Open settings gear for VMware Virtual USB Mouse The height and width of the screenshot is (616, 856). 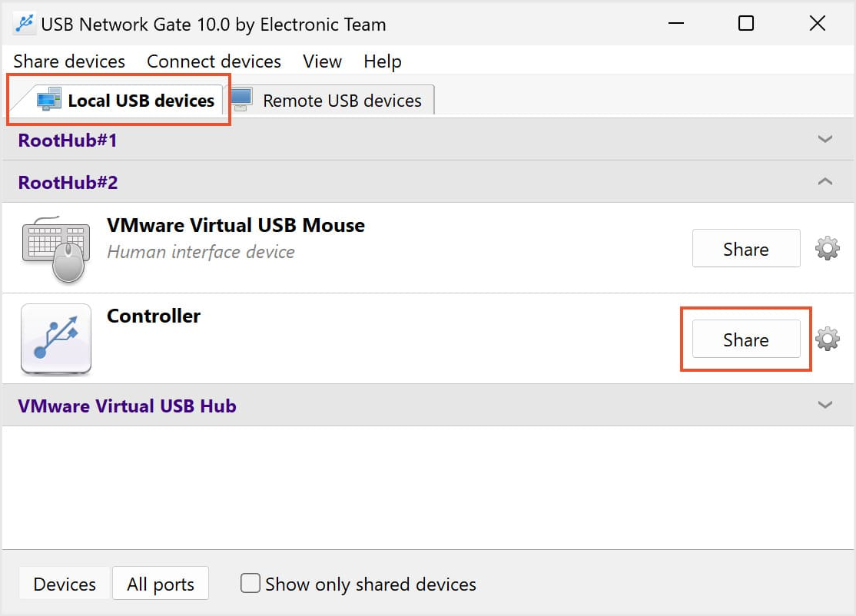point(827,248)
